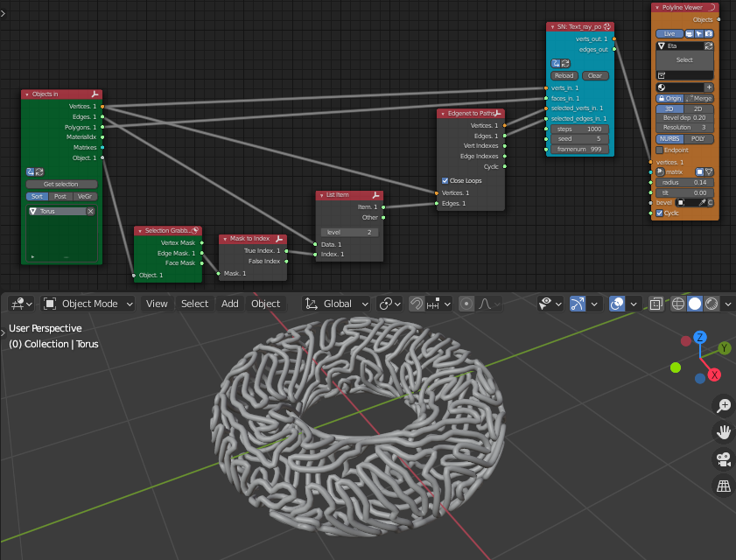Disable the Cyclic checkbox in Polyline Viewer

659,213
